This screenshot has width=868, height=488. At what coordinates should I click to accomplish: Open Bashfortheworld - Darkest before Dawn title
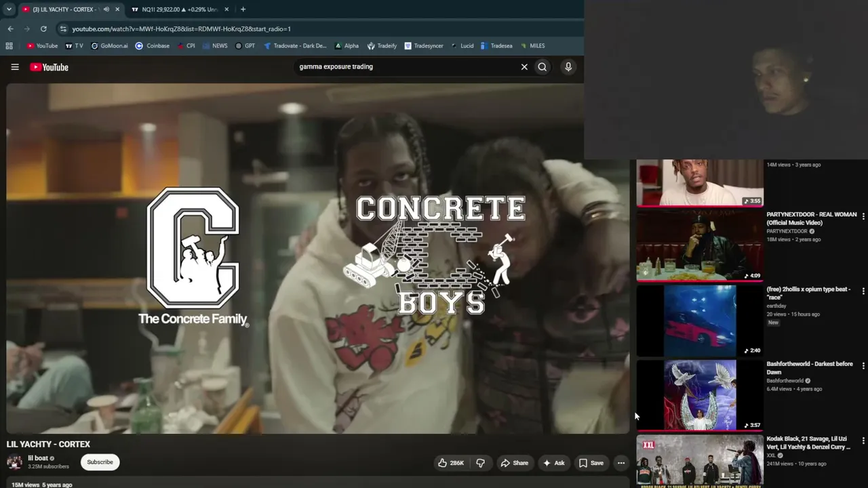(810, 368)
